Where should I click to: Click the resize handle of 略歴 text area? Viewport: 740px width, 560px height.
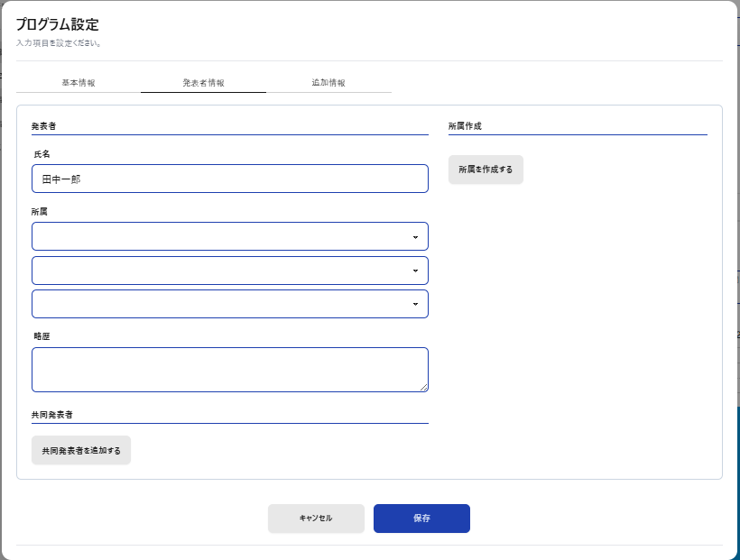click(423, 387)
